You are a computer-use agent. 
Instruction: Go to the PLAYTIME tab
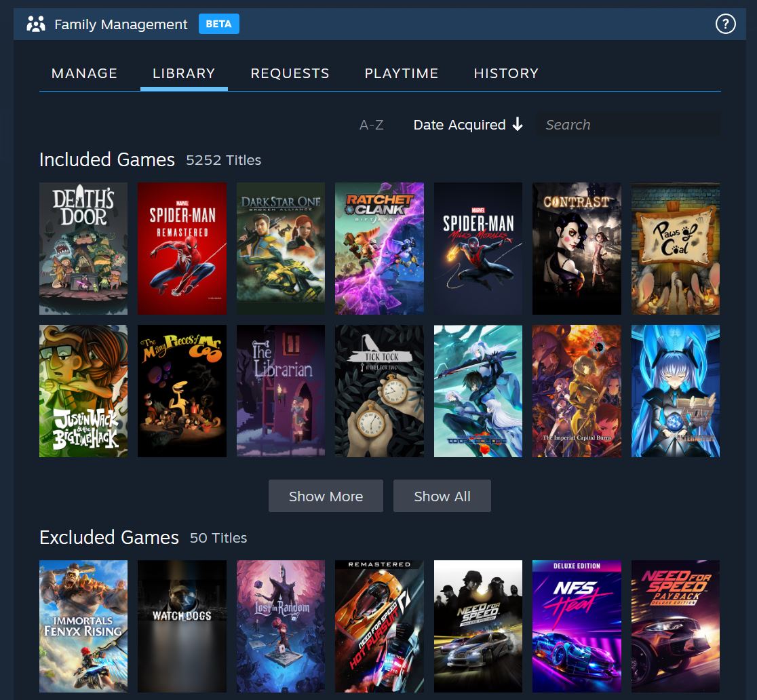click(x=401, y=73)
